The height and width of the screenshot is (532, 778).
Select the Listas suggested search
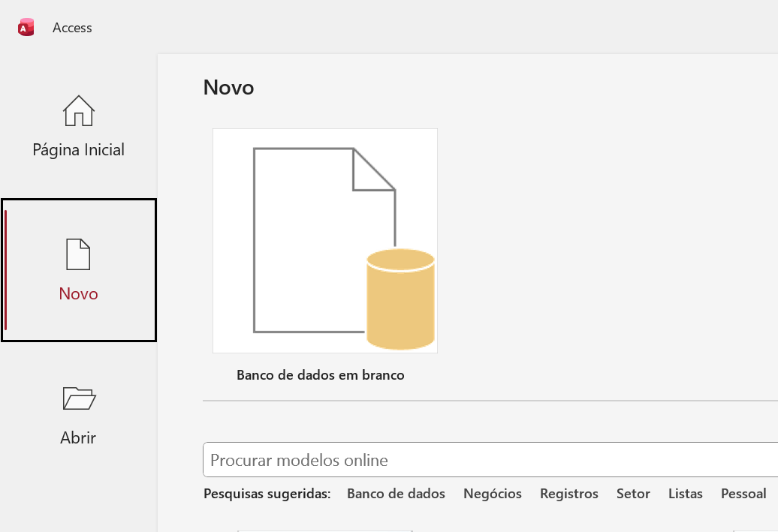pyautogui.click(x=686, y=494)
